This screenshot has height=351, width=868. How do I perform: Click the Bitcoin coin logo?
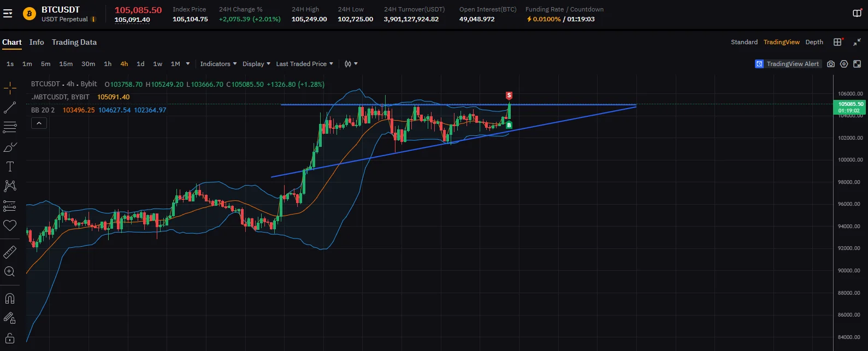[29, 14]
